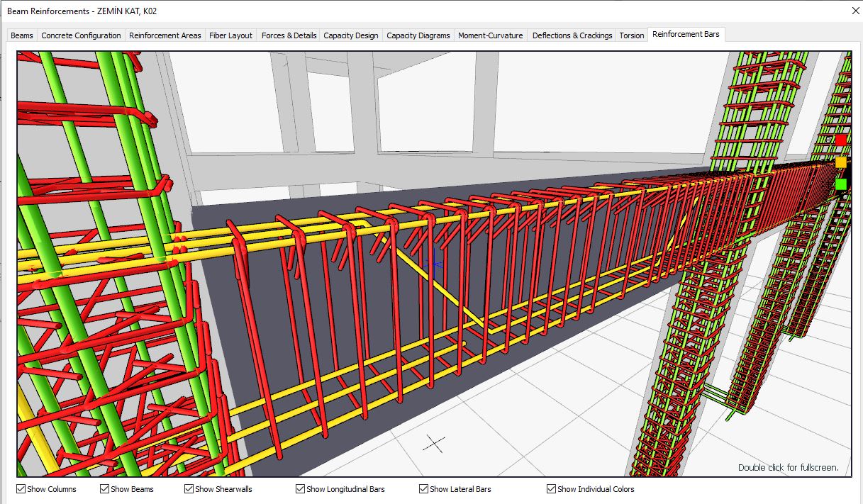The width and height of the screenshot is (863, 504).
Task: Switch to the Beams tab
Action: [x=21, y=35]
